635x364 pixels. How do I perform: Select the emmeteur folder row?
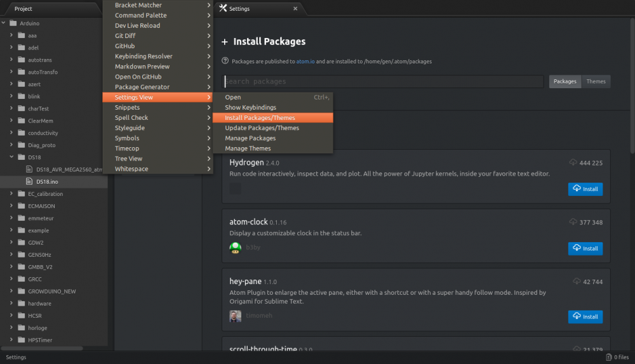(x=54, y=218)
